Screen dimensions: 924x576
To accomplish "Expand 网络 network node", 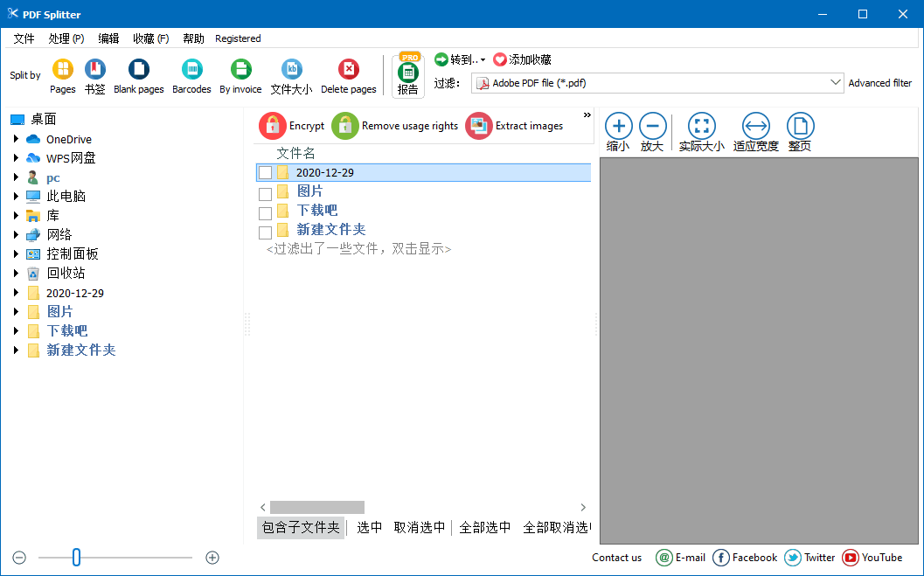I will (x=16, y=234).
